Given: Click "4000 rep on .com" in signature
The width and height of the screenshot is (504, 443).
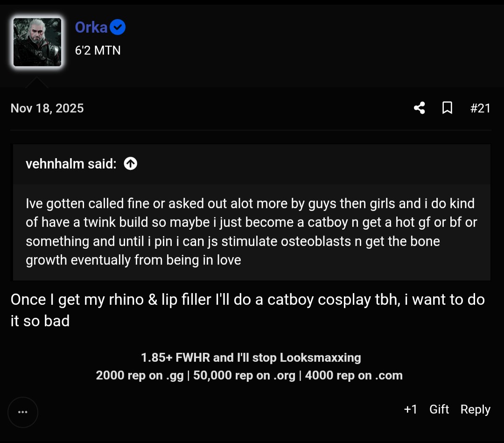Looking at the screenshot, I should click(x=354, y=375).
